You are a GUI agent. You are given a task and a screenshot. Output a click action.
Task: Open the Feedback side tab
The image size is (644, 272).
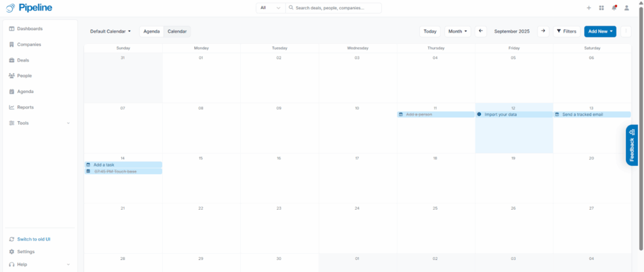[632, 145]
